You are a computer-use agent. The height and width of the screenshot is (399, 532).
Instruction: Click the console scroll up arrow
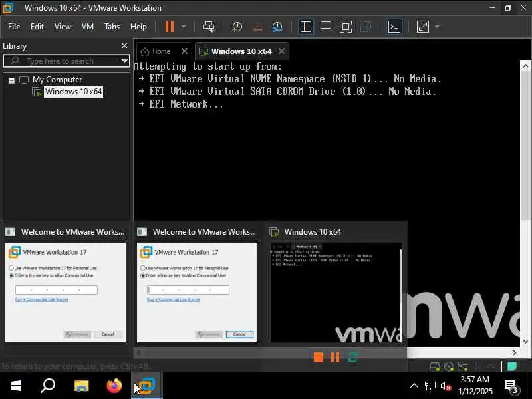(525, 66)
